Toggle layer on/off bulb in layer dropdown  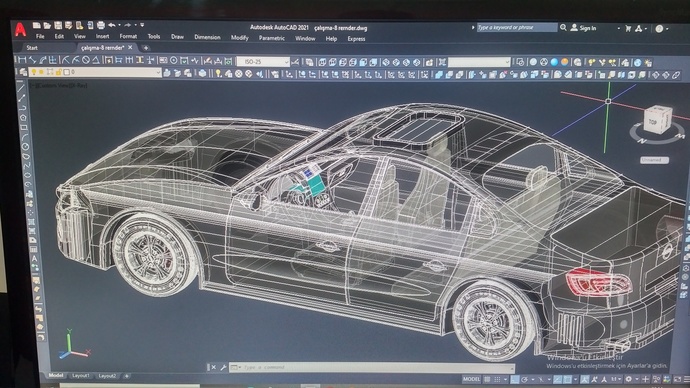coord(34,72)
